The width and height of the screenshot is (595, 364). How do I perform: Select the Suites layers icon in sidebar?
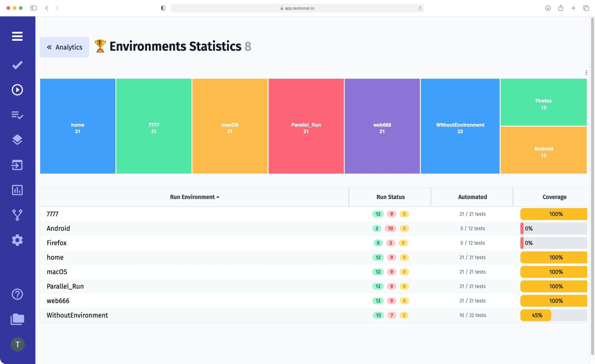[17, 140]
